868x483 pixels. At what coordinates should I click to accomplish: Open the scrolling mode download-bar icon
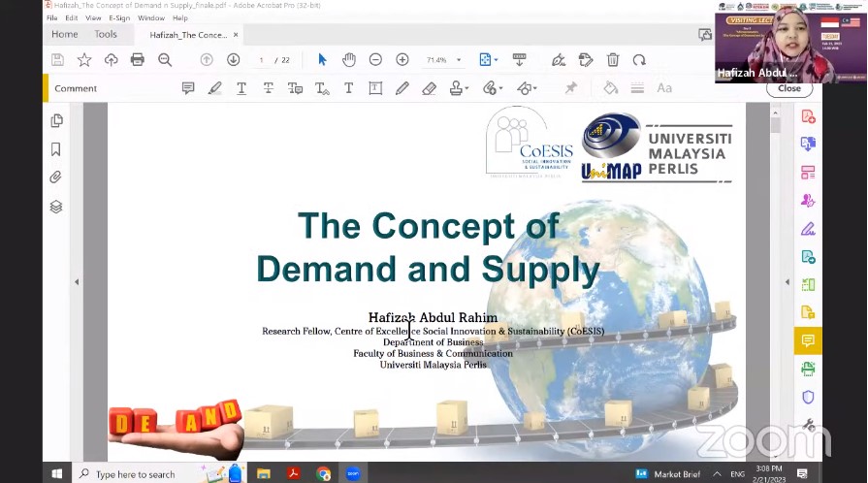tap(519, 60)
